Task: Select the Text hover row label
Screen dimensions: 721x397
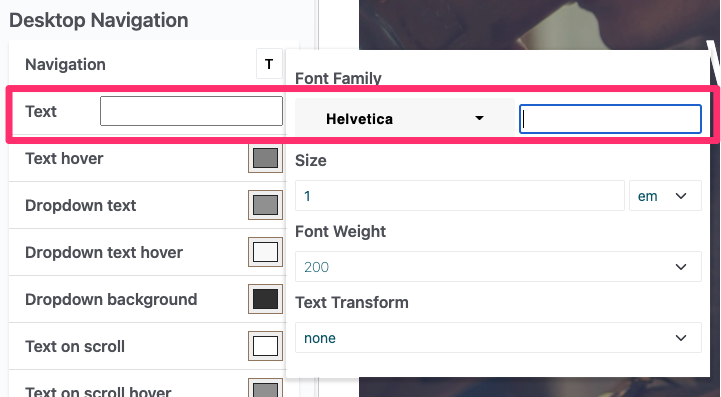Action: point(64,158)
